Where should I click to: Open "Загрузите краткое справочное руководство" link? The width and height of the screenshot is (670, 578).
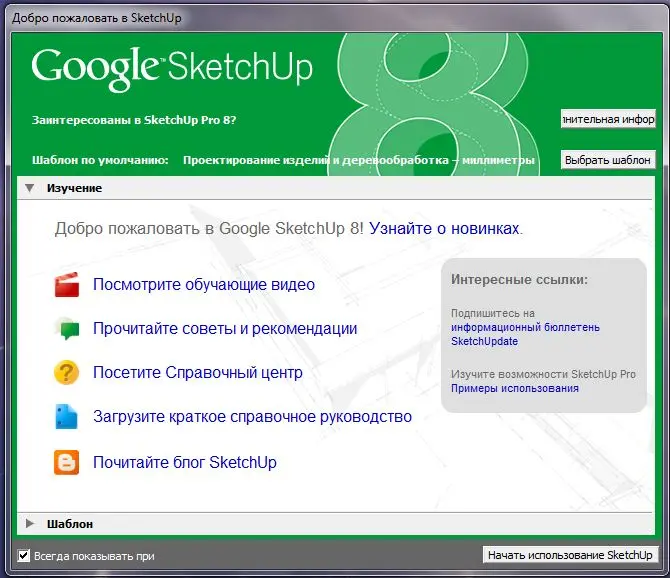coord(253,417)
